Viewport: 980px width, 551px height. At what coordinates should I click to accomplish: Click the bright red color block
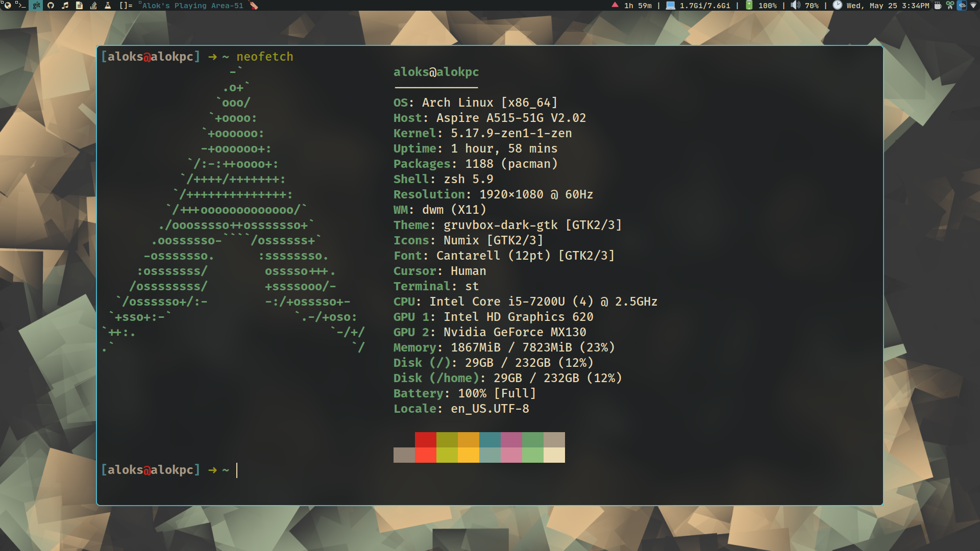tap(425, 455)
